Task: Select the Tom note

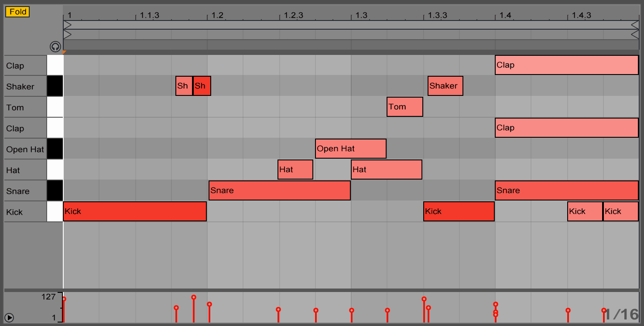Action: 405,107
